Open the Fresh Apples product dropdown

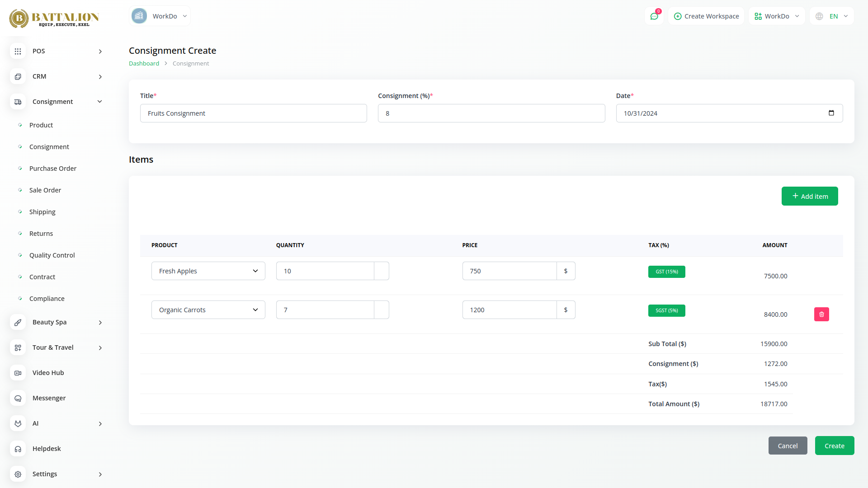208,271
